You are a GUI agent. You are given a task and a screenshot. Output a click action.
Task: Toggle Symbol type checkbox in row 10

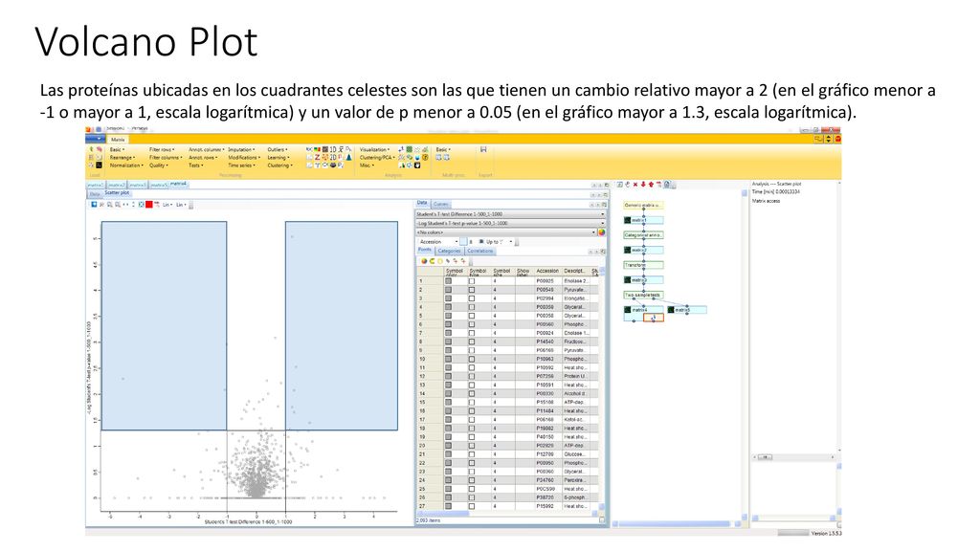pos(472,360)
